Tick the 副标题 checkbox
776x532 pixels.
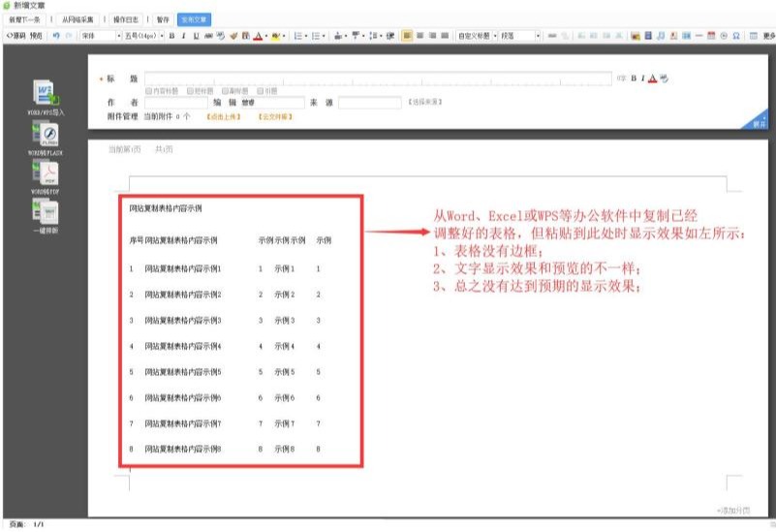pos(225,90)
